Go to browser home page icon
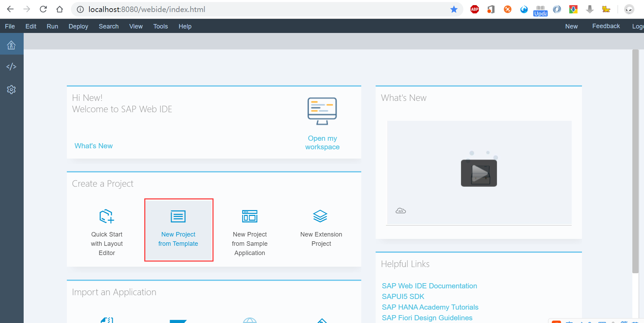This screenshot has height=323, width=644. coord(60,9)
